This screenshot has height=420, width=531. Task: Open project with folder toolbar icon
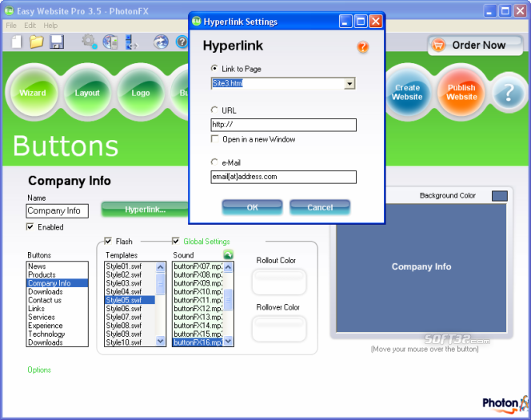coord(36,42)
